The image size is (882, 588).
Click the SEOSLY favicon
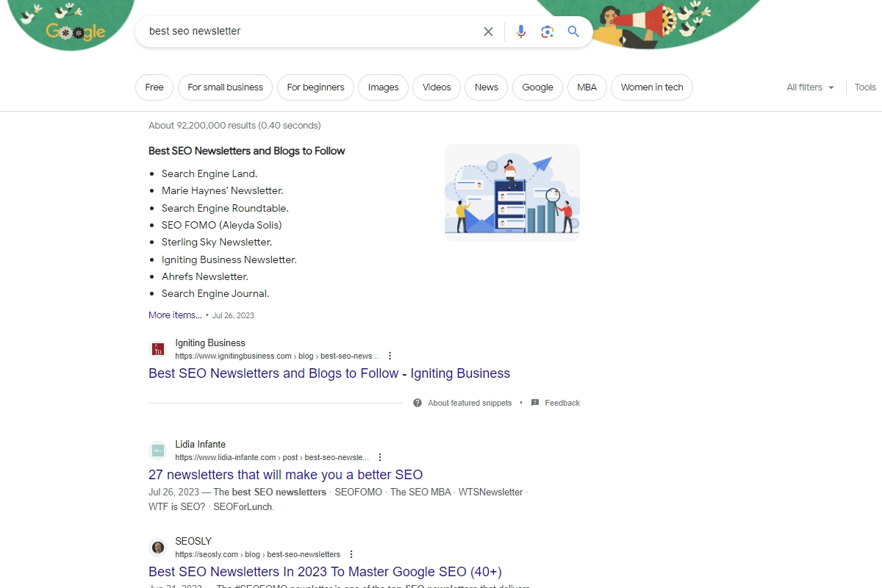[x=157, y=548]
